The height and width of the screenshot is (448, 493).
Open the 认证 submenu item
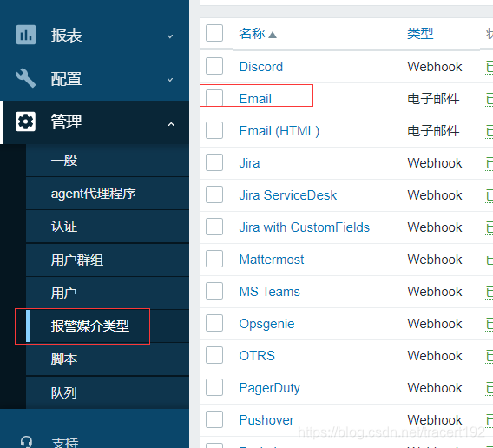108,227
